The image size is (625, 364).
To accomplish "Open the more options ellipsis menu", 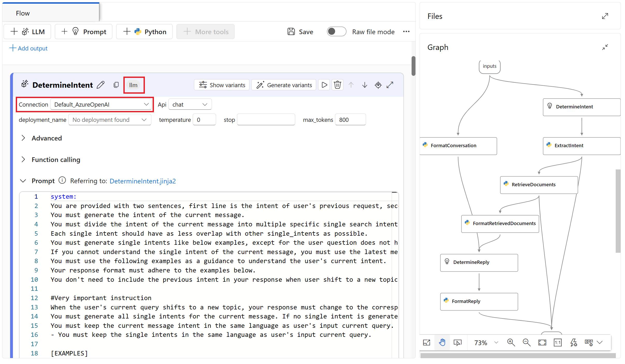I will pos(406,32).
